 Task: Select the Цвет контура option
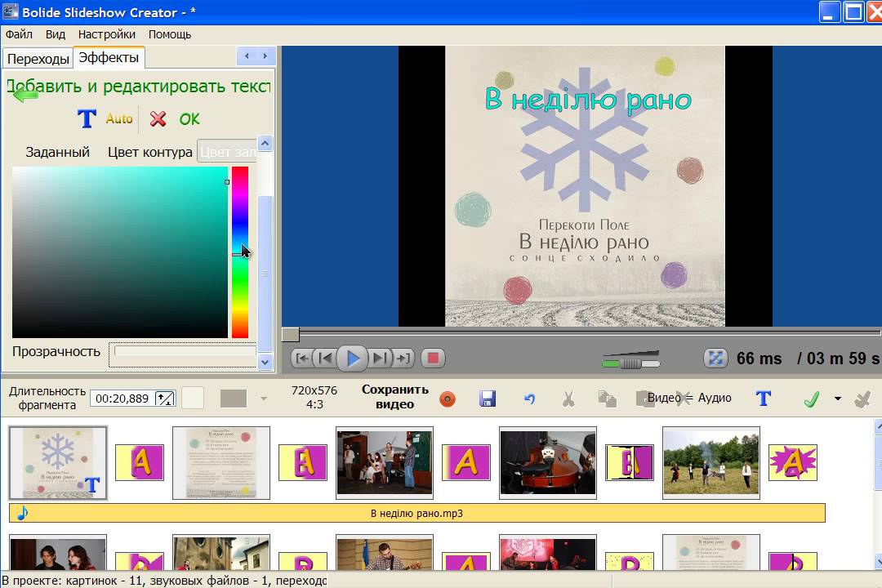point(150,152)
